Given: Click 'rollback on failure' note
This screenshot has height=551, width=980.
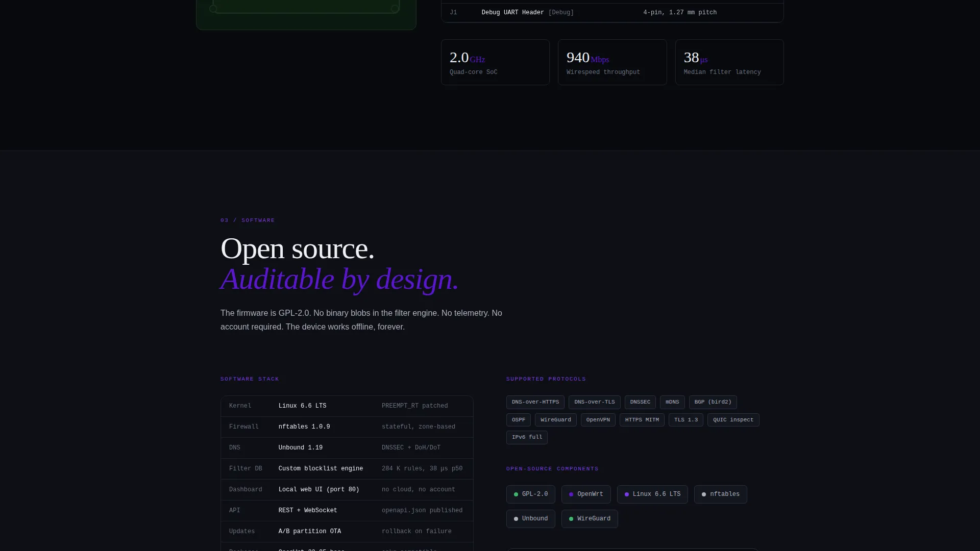Looking at the screenshot, I should [x=416, y=532].
